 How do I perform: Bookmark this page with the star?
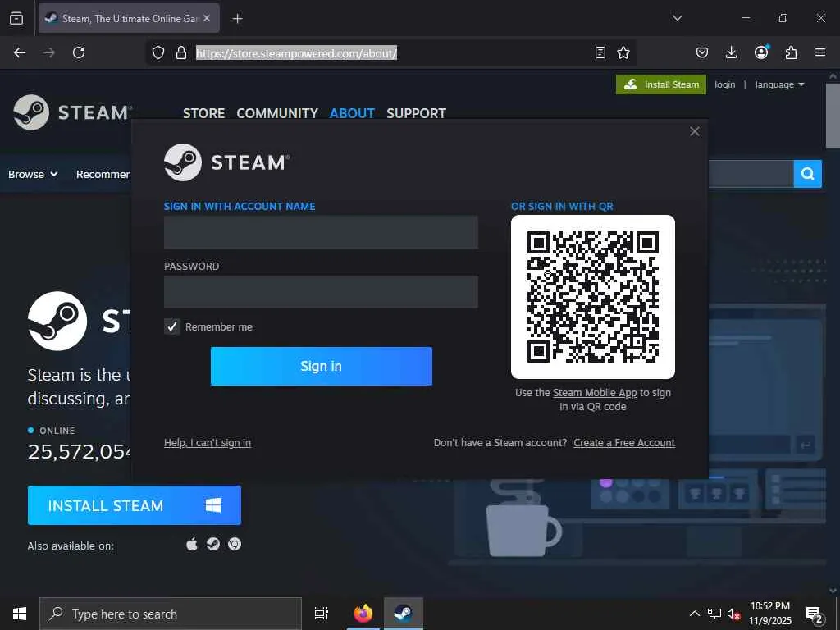click(623, 52)
